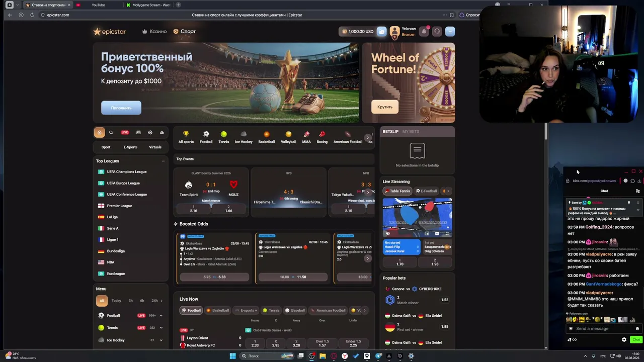Expand the Football row in Menu
The image size is (644, 362).
pos(161,316)
